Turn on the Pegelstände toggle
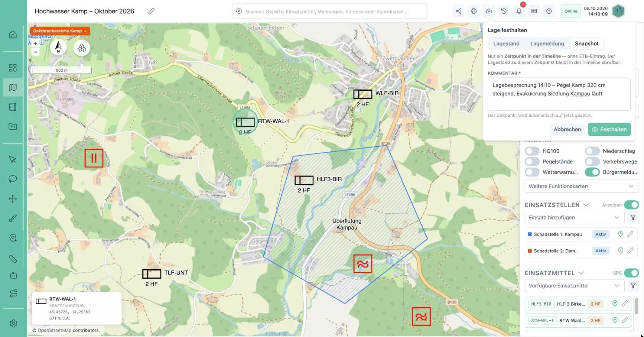This screenshot has height=337, width=644. click(532, 161)
